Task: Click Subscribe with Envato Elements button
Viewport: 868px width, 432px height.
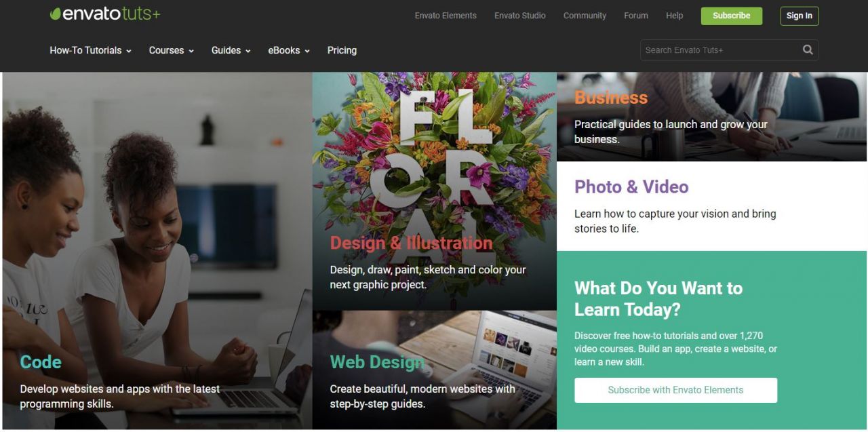Action: pyautogui.click(x=675, y=390)
